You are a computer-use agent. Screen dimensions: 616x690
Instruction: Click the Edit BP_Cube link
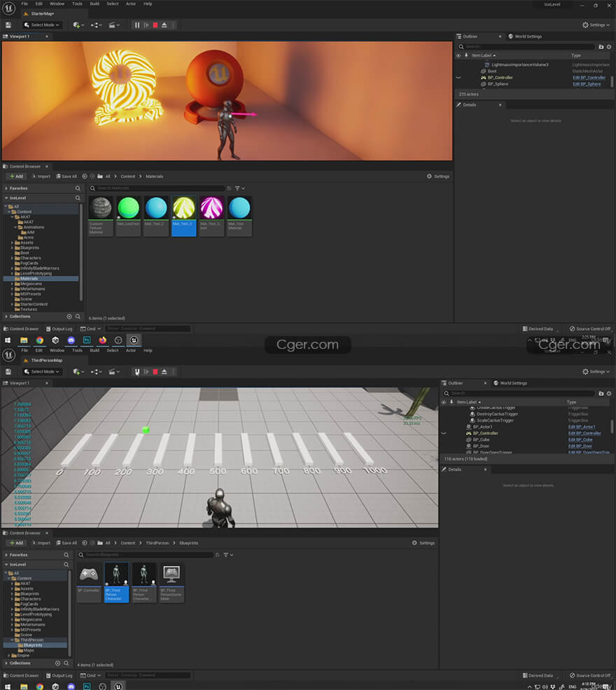[580, 440]
